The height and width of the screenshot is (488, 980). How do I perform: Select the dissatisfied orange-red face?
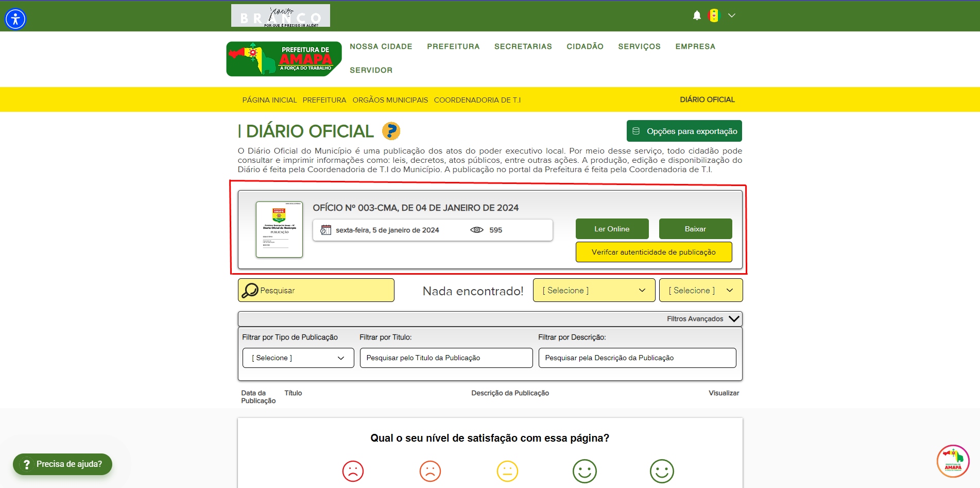point(430,471)
